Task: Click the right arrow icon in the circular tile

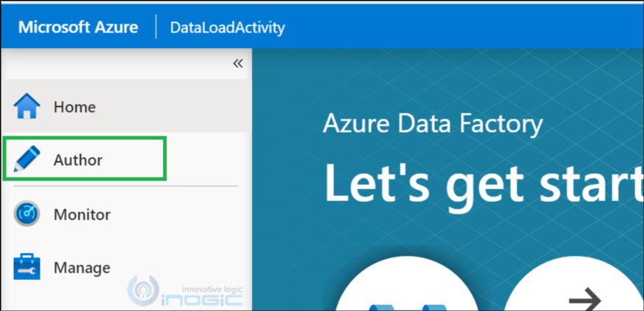Action: (x=586, y=299)
